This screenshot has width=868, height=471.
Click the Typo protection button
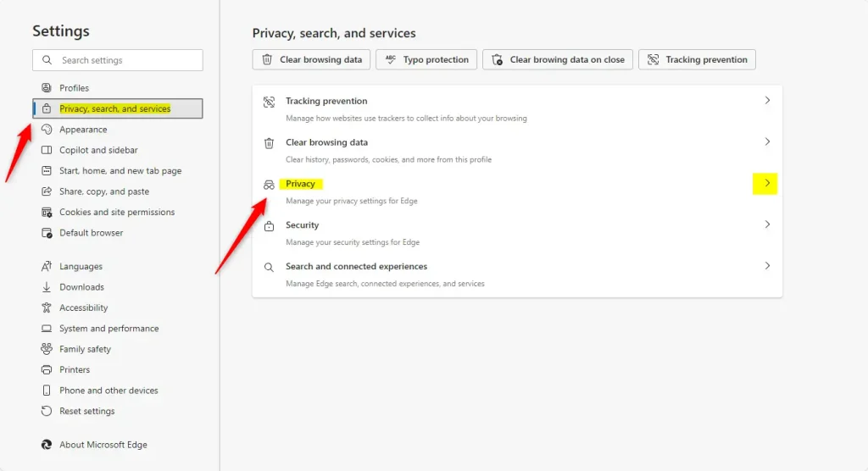(x=426, y=59)
